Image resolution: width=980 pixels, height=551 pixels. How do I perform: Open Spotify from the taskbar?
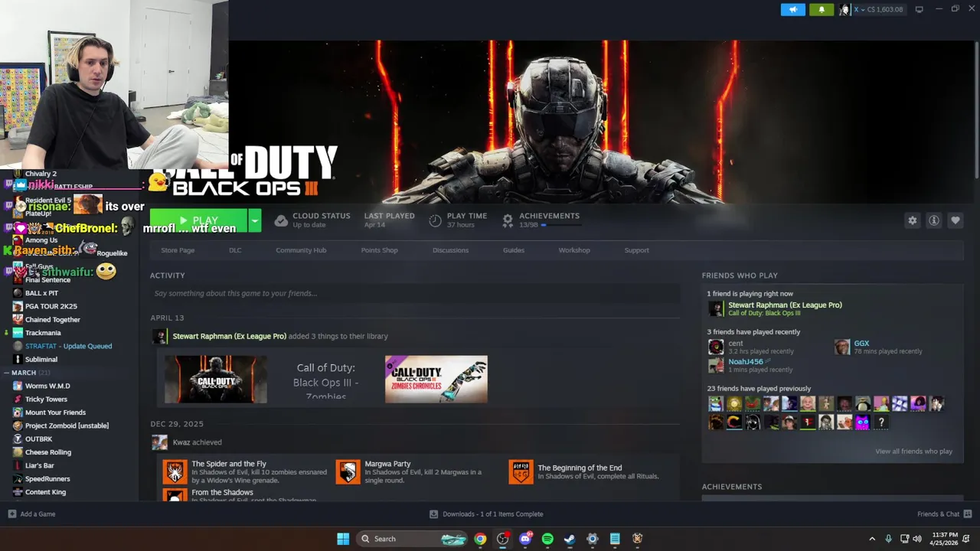547,539
